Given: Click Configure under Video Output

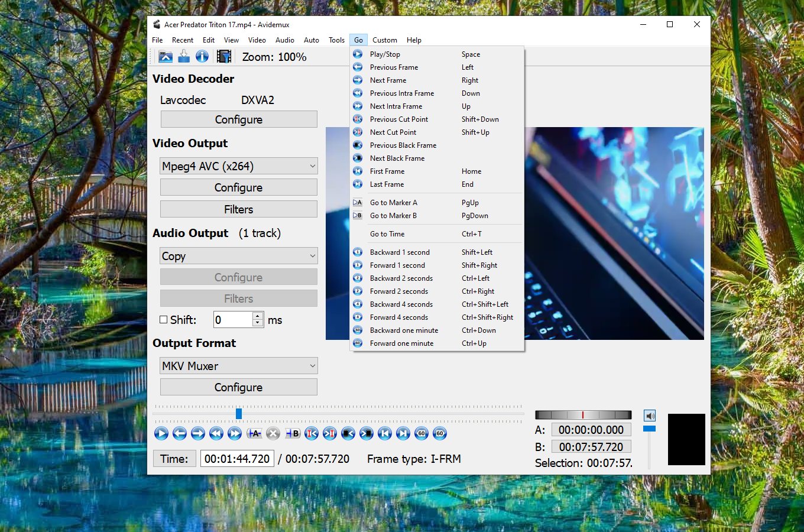Looking at the screenshot, I should coord(239,187).
